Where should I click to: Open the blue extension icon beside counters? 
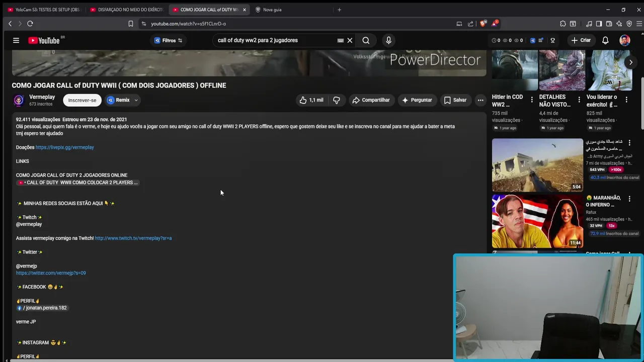pyautogui.click(x=533, y=40)
